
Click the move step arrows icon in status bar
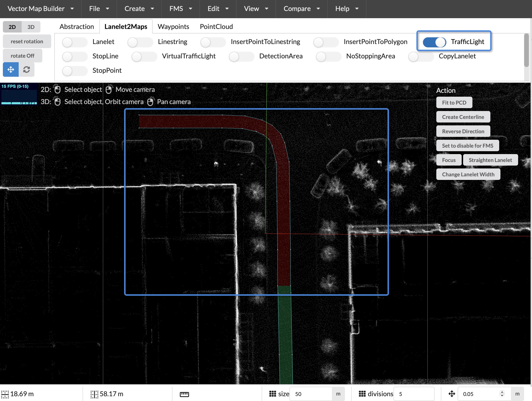[x=452, y=394]
